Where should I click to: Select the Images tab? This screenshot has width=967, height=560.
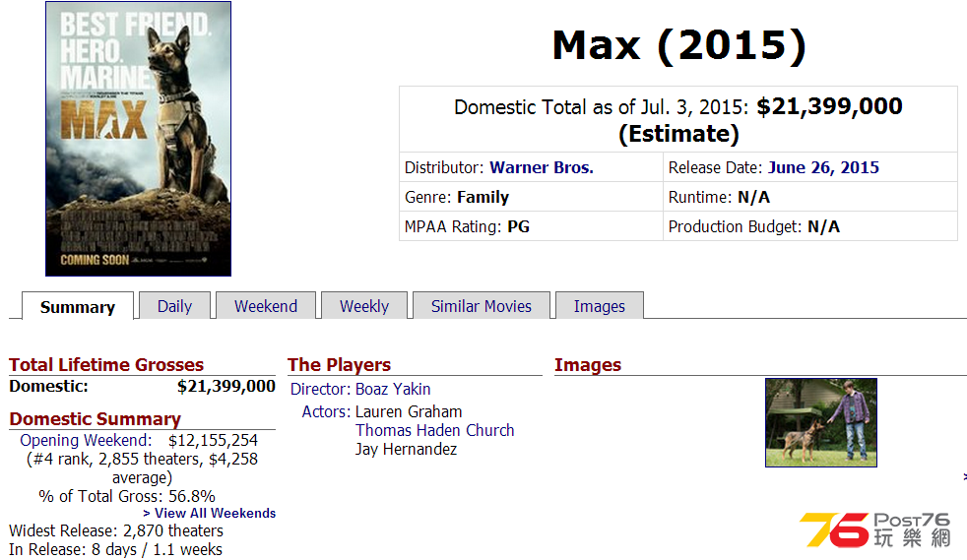coord(600,305)
